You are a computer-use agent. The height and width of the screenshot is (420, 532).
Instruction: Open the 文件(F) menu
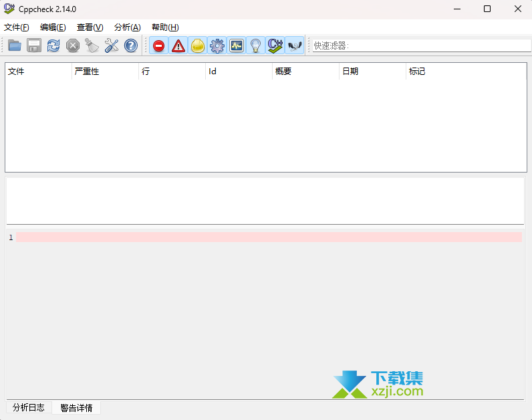click(16, 27)
